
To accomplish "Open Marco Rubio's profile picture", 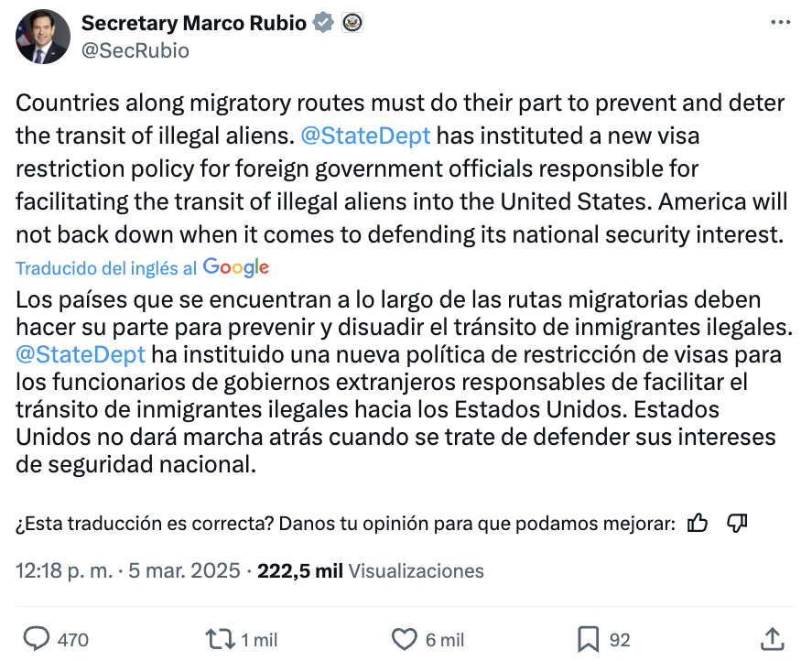I will pyautogui.click(x=43, y=37).
